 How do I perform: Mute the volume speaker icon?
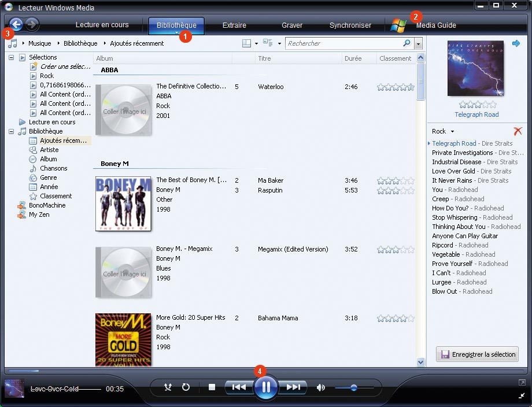click(x=321, y=387)
